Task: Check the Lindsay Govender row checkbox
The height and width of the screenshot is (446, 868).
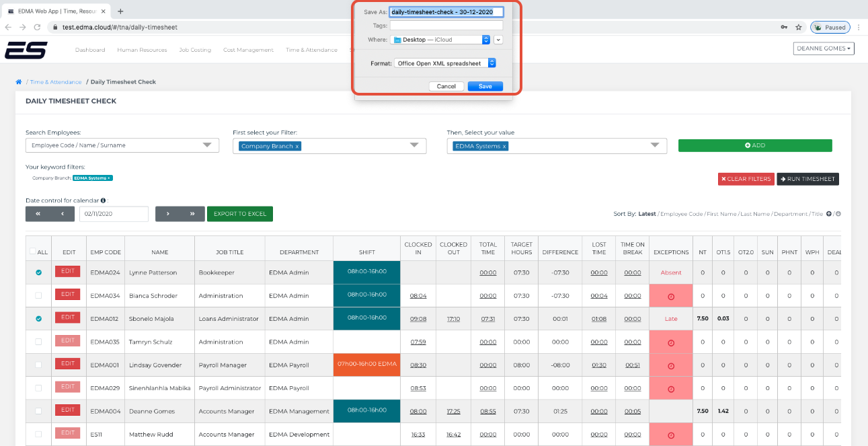Action: coord(38,365)
